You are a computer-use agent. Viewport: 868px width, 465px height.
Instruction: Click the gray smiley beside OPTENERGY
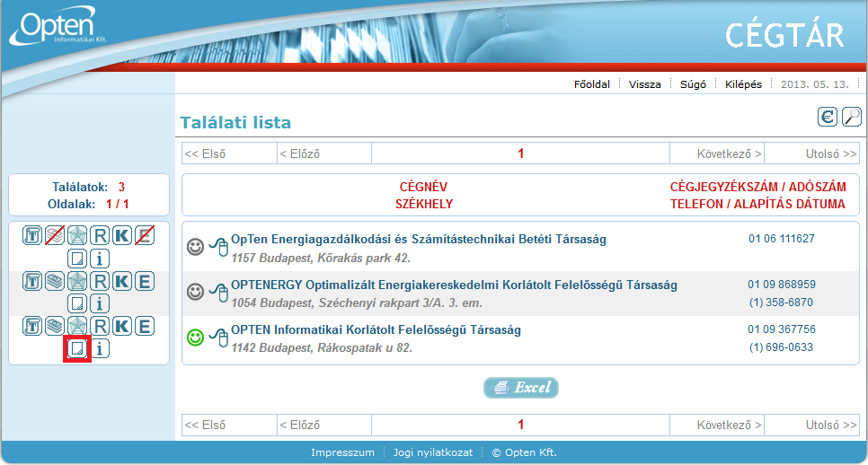pyautogui.click(x=195, y=292)
